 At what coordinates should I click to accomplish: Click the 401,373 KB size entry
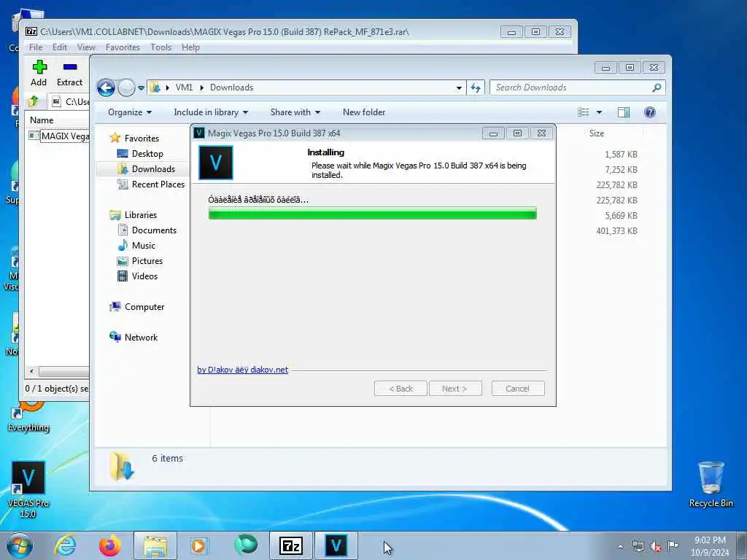(616, 231)
